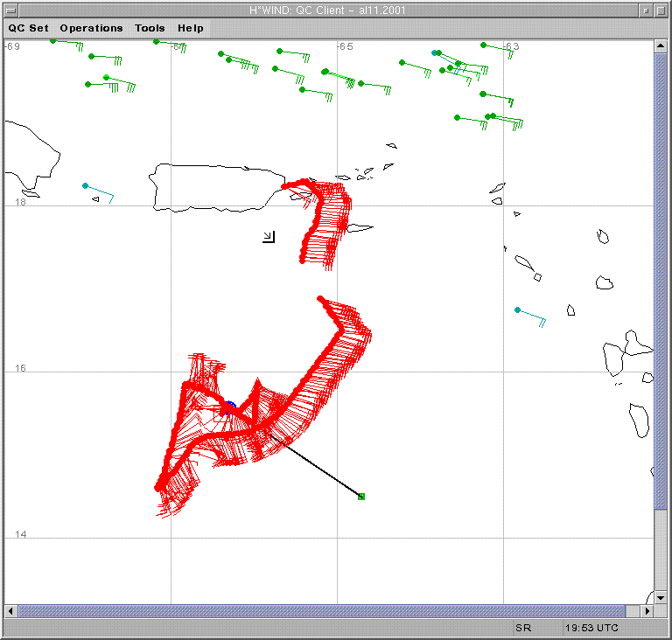
Task: Open the Help menu
Action: click(x=191, y=28)
